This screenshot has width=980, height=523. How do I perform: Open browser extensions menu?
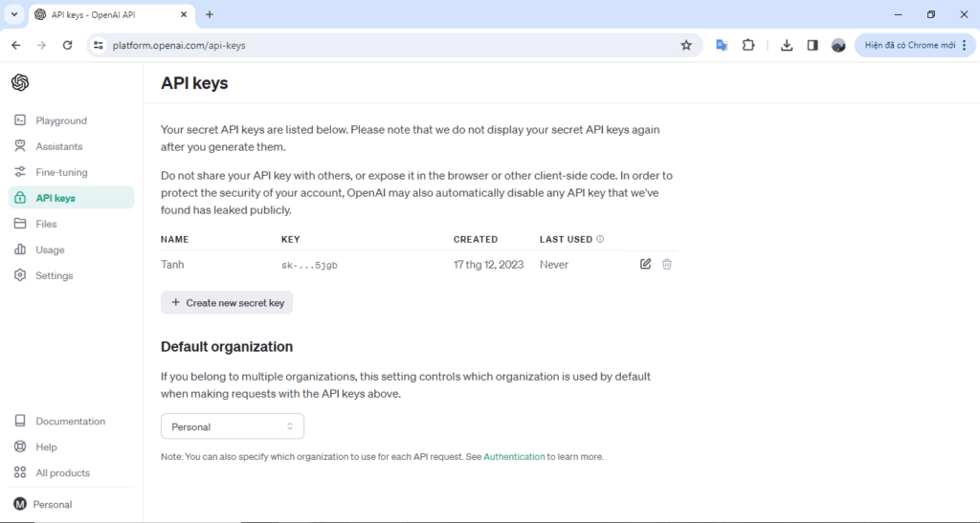748,45
